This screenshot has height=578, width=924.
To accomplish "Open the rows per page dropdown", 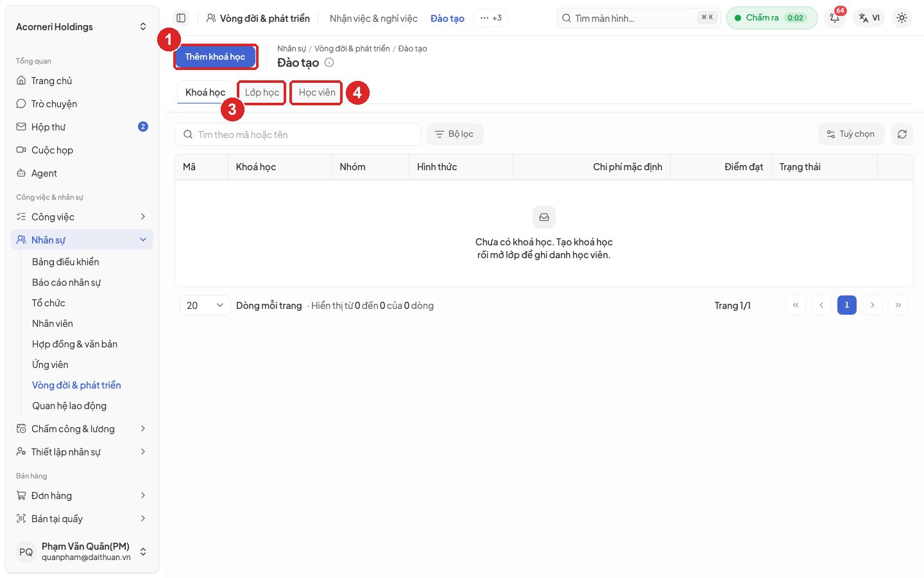I will (205, 306).
